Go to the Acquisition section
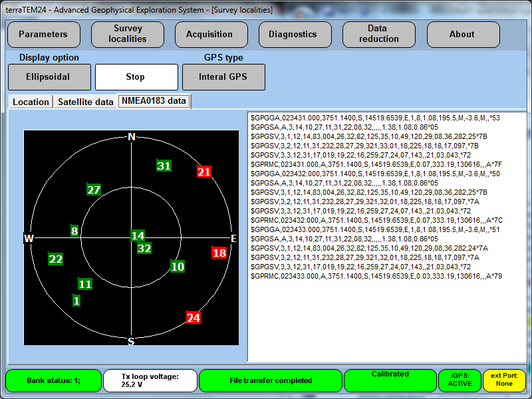The image size is (532, 399). [x=211, y=35]
